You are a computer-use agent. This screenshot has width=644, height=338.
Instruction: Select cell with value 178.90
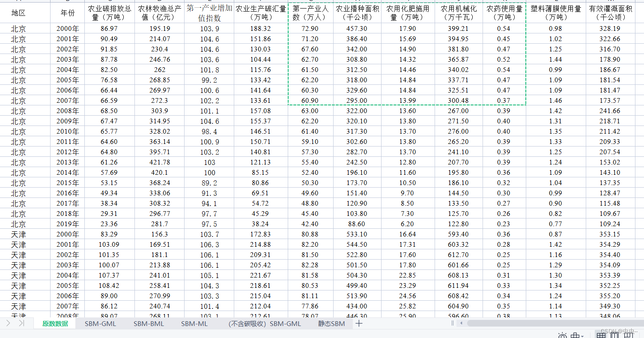611,60
